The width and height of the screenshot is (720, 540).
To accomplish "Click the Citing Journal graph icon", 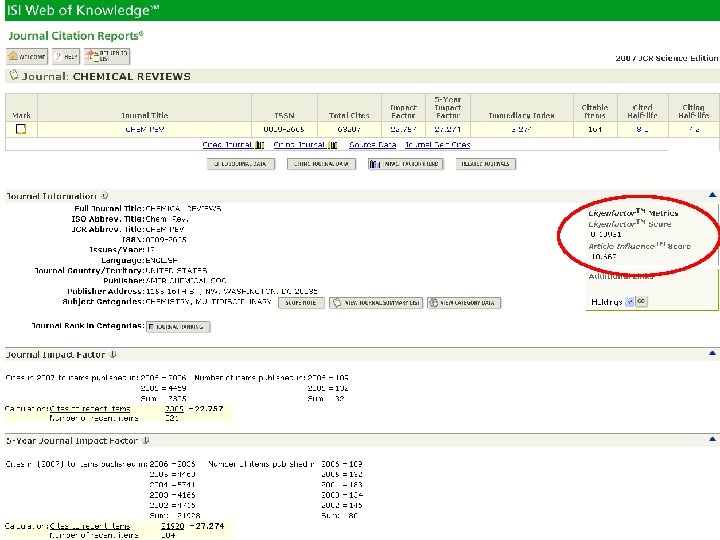I will (x=332, y=145).
